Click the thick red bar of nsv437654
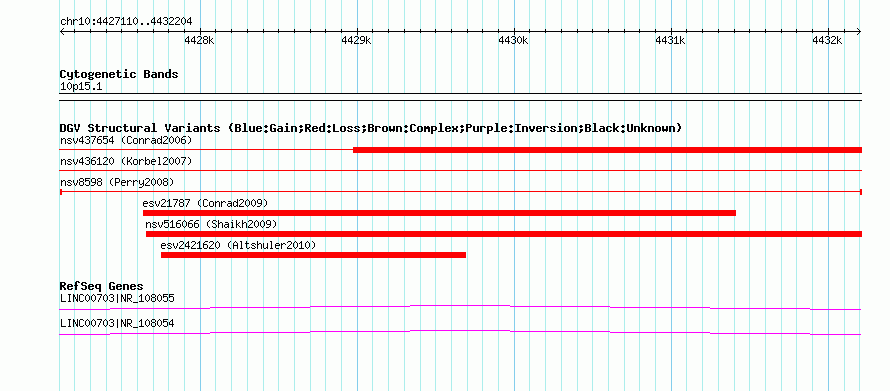Viewport: 890px width, 391px height. pyautogui.click(x=607, y=150)
